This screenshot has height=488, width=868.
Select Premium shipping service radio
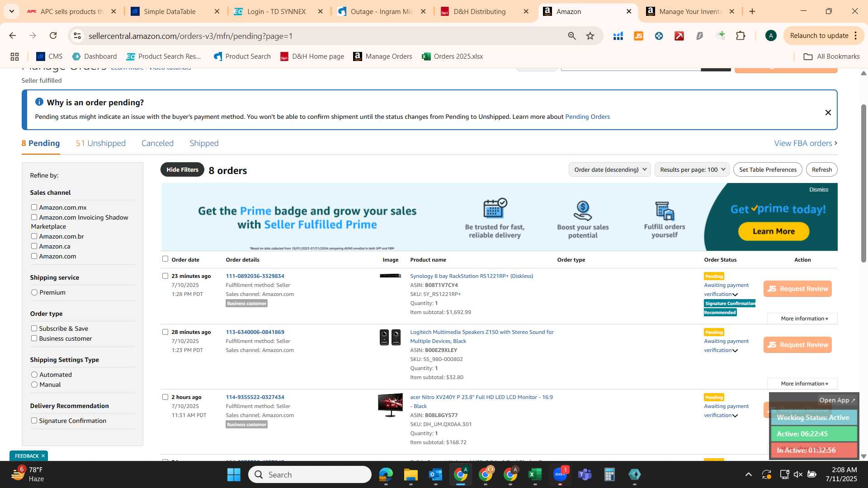34,292
